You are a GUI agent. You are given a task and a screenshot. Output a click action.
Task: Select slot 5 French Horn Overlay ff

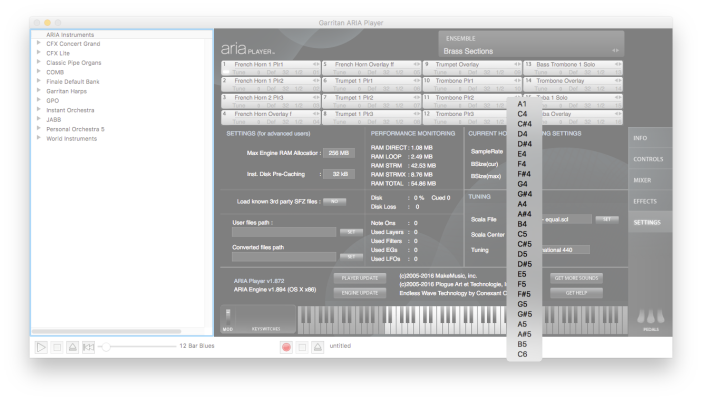click(x=372, y=68)
